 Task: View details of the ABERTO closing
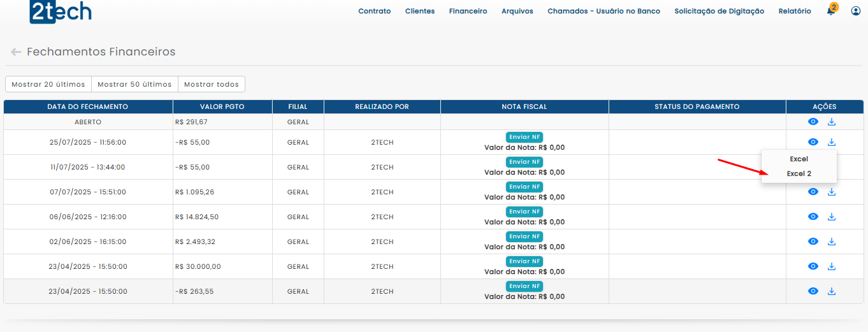tap(813, 122)
